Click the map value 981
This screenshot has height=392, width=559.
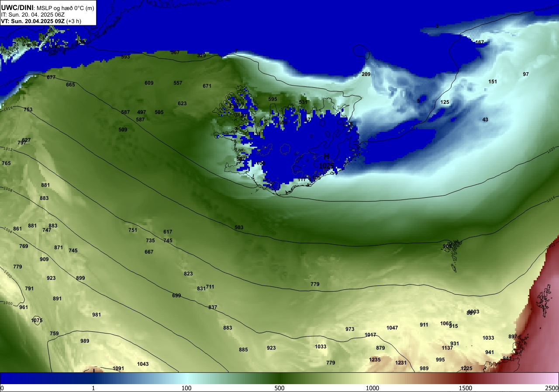coord(97,315)
